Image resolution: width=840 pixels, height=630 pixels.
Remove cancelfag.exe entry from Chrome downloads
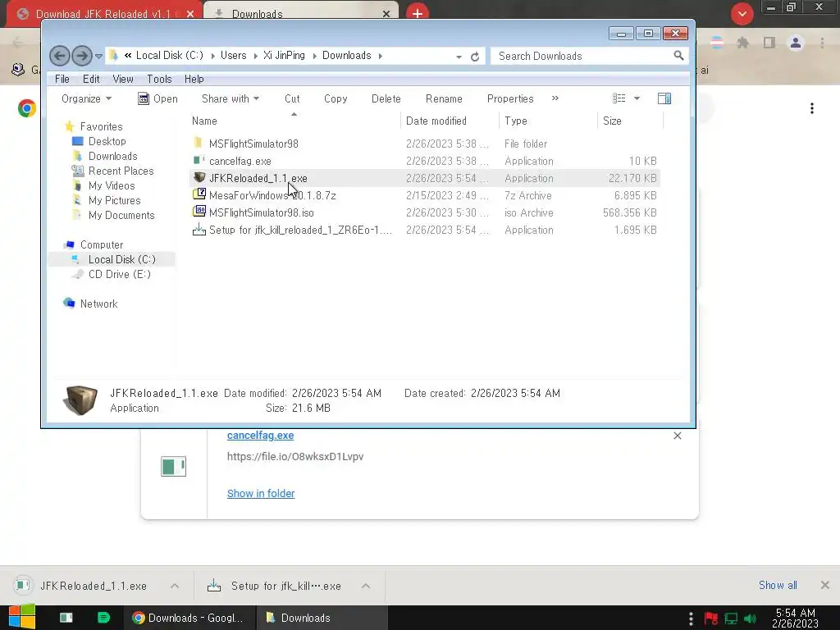tap(677, 436)
